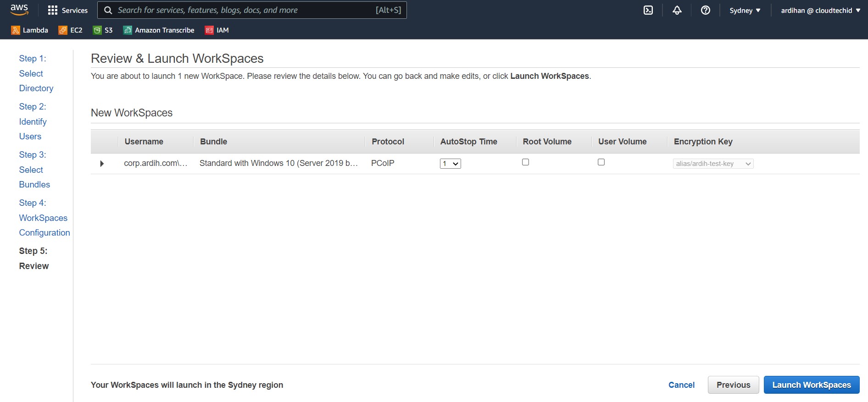868x402 pixels.
Task: Click the AWS logo home icon
Action: (19, 10)
